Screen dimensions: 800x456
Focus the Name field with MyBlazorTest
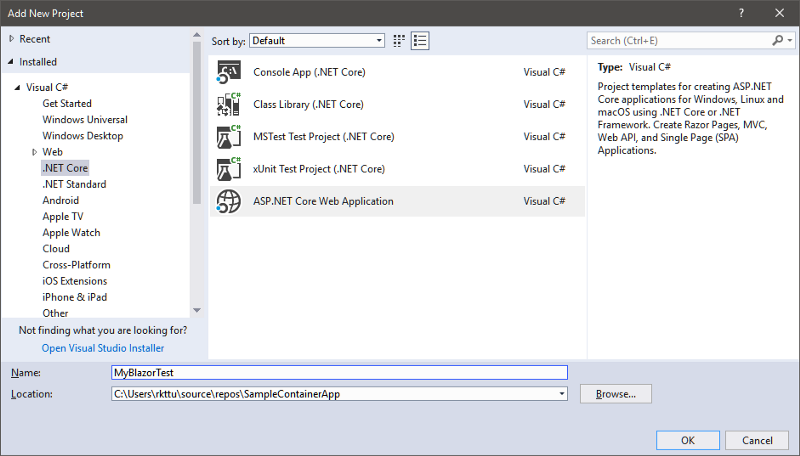(x=339, y=372)
